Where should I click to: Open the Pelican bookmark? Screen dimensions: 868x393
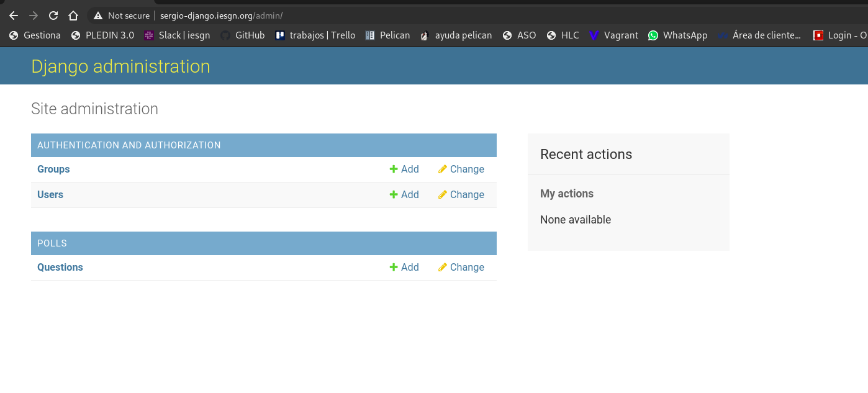pos(387,35)
